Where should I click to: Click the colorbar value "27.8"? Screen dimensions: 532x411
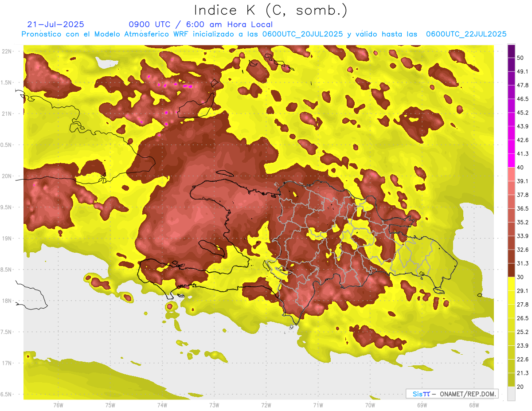tap(523, 304)
